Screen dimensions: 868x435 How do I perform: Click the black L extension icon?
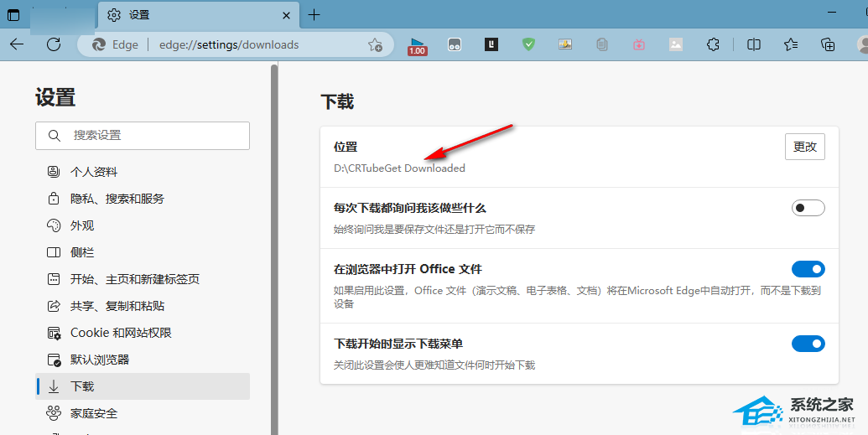coord(491,44)
